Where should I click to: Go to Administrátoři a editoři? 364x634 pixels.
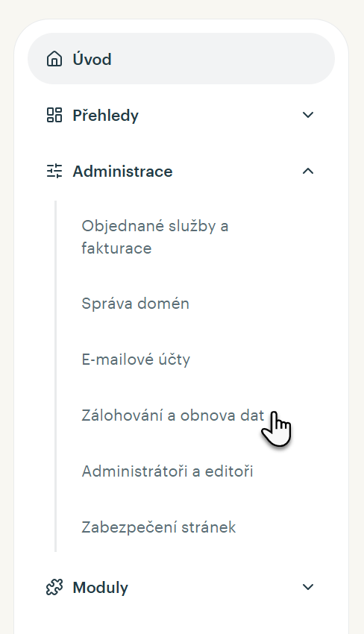click(x=167, y=471)
